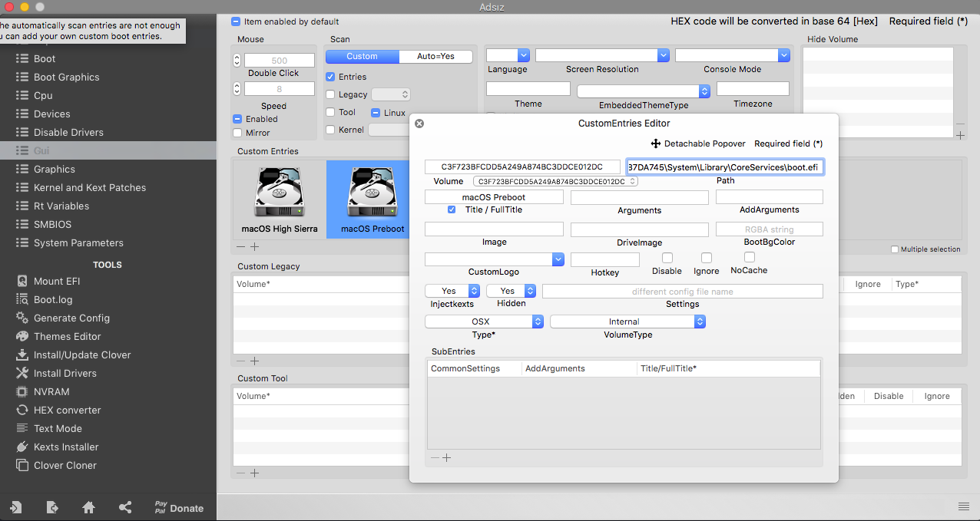Enable the NoCache checkbox
Image resolution: width=980 pixels, height=521 pixels.
[x=750, y=257]
